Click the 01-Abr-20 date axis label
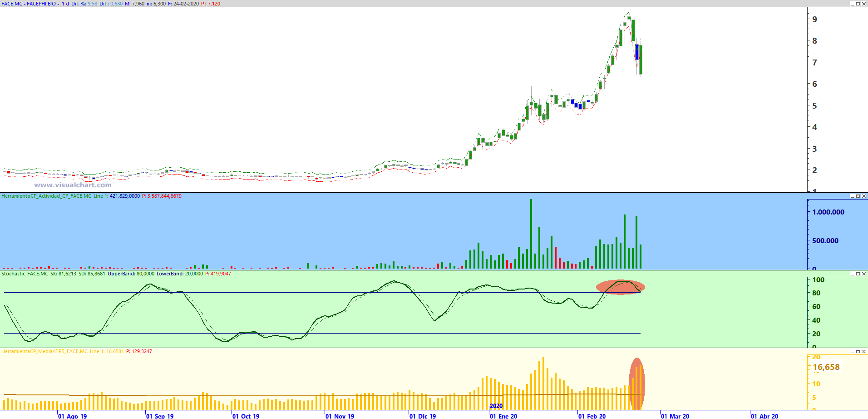Image resolution: width=868 pixels, height=419 pixels. click(x=764, y=416)
